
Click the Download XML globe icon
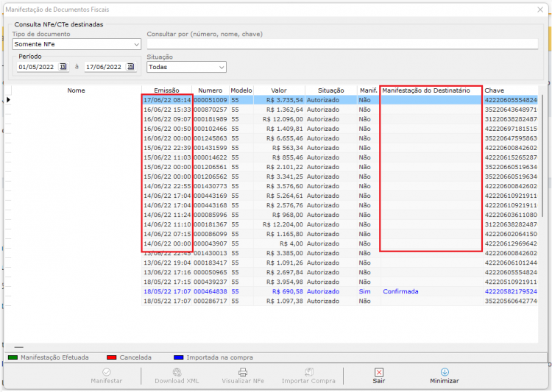pos(177,372)
